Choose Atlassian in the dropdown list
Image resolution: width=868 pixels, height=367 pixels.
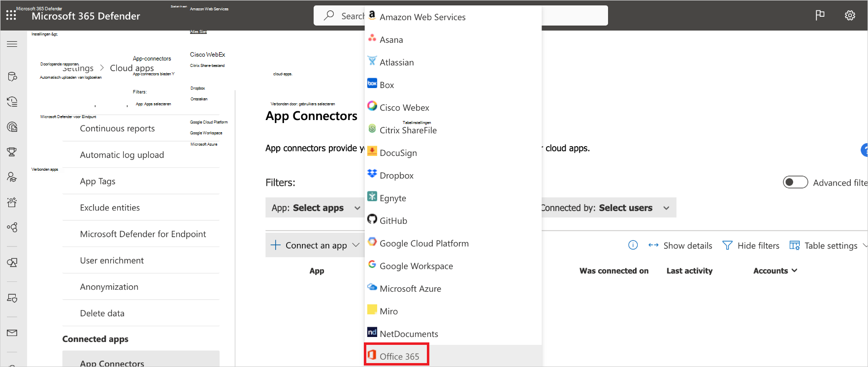pyautogui.click(x=453, y=62)
